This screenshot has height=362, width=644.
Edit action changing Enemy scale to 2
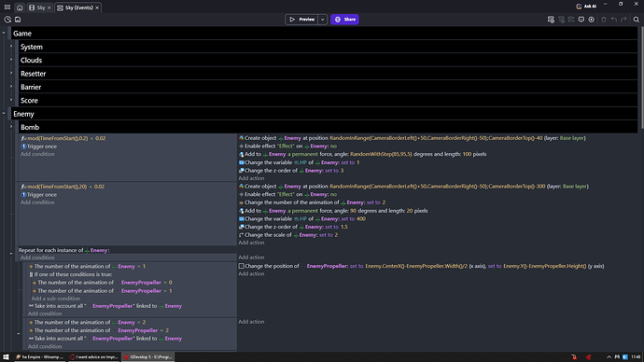pyautogui.click(x=288, y=235)
